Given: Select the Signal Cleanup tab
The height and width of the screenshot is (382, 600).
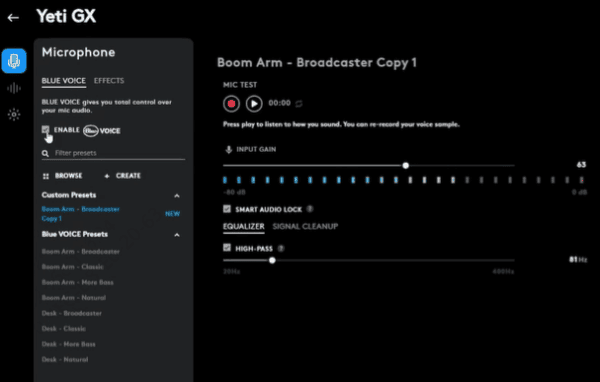Looking at the screenshot, I should (x=305, y=226).
